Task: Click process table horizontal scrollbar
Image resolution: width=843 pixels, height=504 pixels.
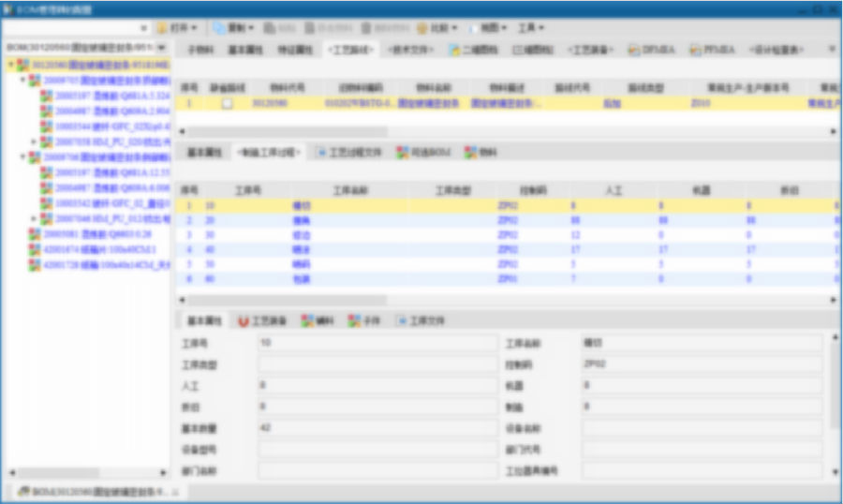Action: pos(288,300)
